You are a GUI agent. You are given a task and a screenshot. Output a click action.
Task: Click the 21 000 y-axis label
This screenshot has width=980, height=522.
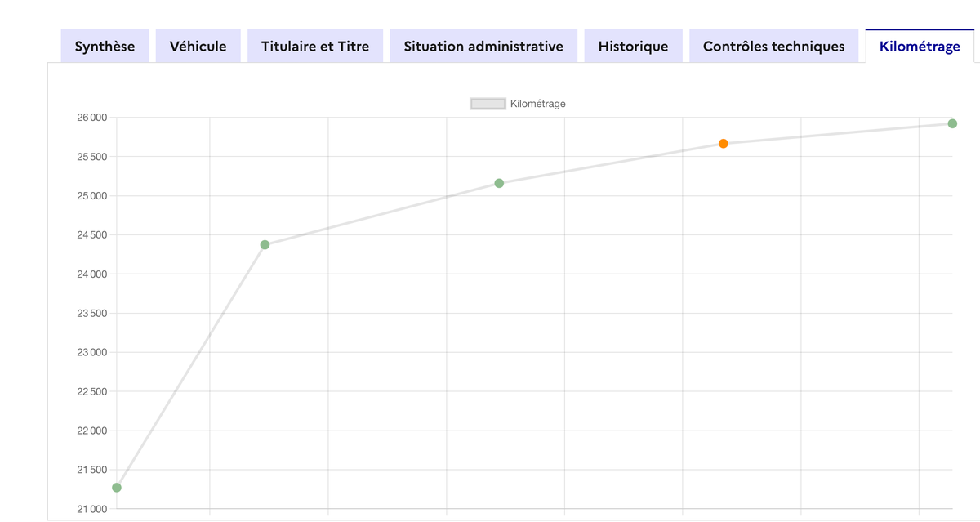point(91,509)
